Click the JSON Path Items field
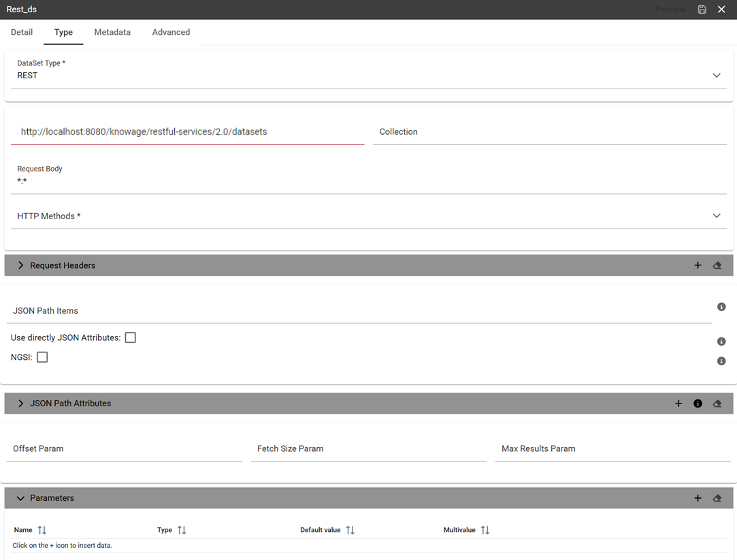Viewport: 737px width, 560px height. coord(359,310)
